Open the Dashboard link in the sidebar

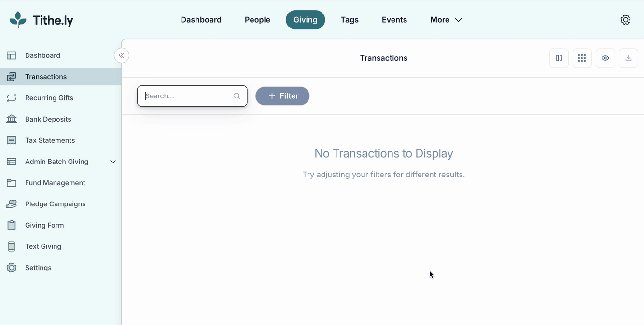click(42, 55)
